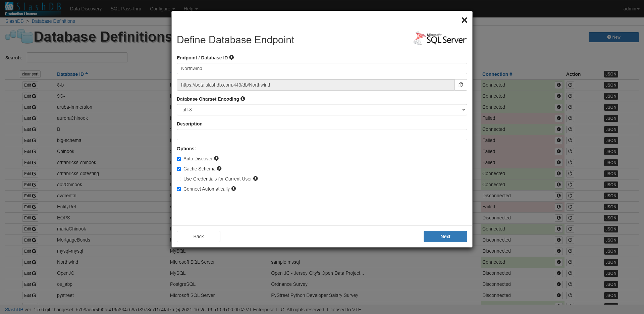Click the SlashDB logo
Image resolution: width=644 pixels, height=314 pixels.
click(33, 9)
